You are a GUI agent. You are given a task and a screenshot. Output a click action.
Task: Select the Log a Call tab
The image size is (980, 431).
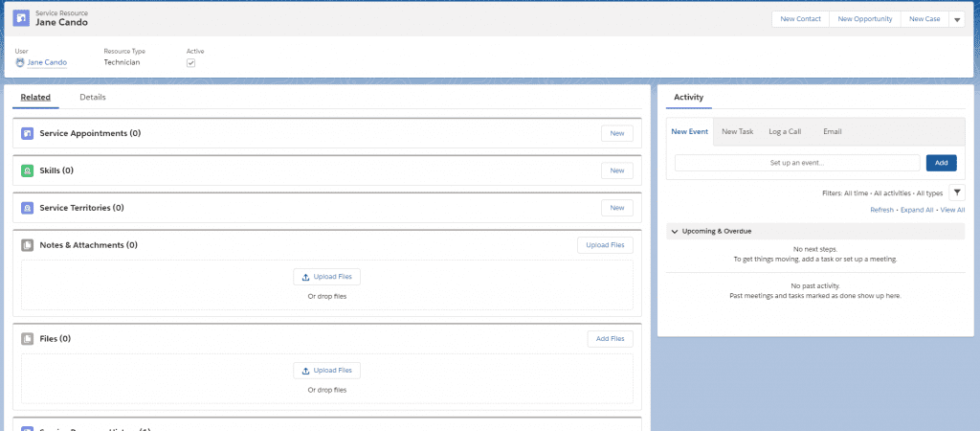[x=785, y=131]
